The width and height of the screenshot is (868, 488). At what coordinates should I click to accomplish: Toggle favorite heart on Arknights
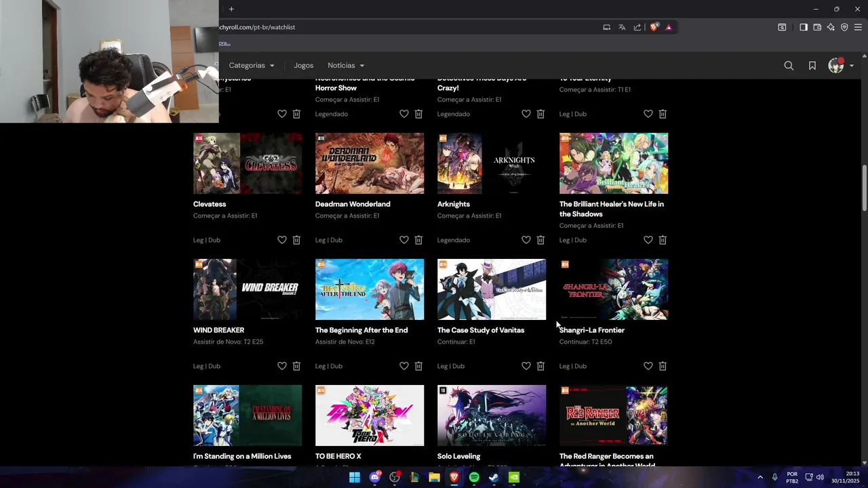click(526, 240)
